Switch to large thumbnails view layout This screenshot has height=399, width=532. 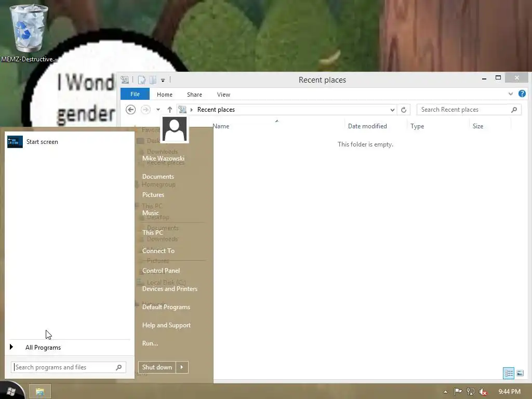(520, 373)
